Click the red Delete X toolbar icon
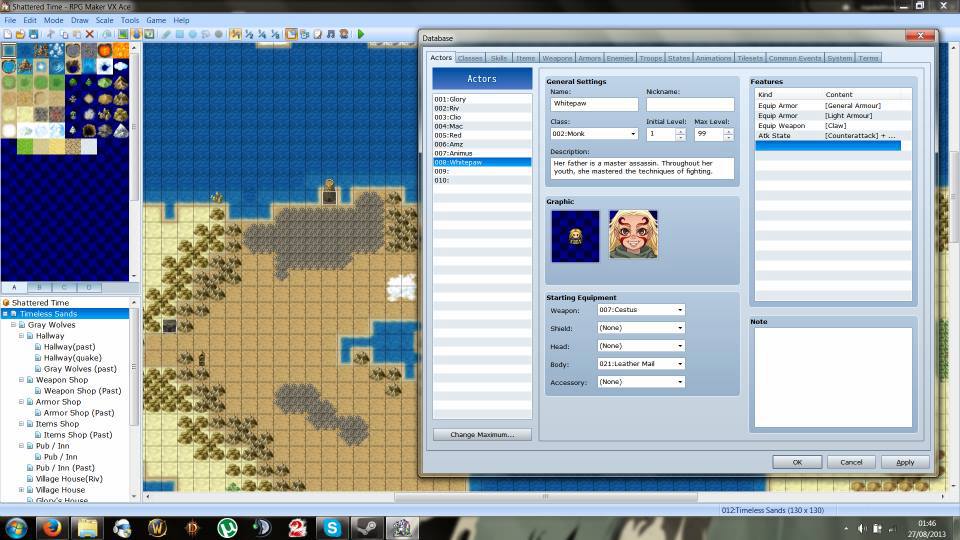 pos(89,34)
